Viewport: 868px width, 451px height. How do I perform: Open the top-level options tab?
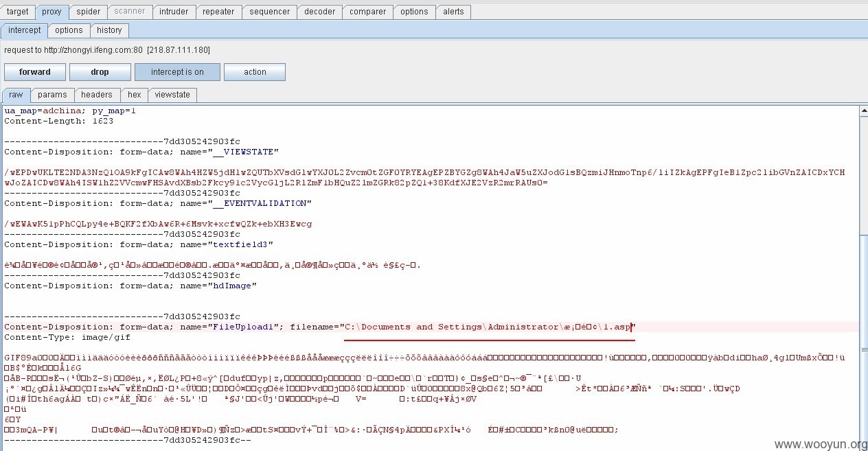(x=414, y=12)
